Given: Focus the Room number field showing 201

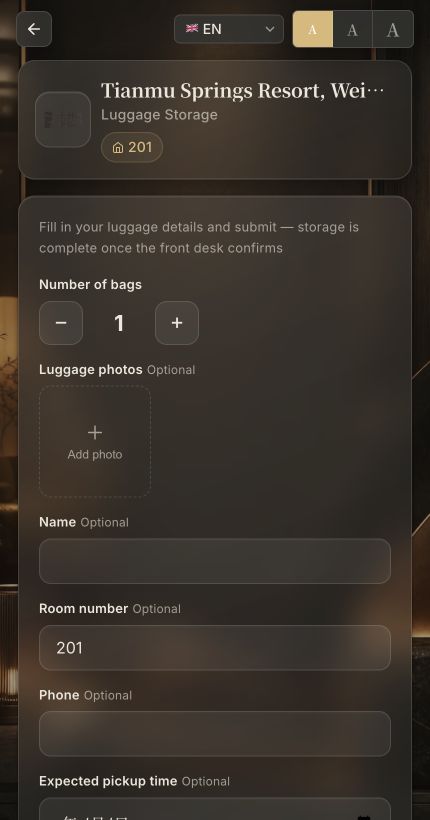Looking at the screenshot, I should 215,648.
